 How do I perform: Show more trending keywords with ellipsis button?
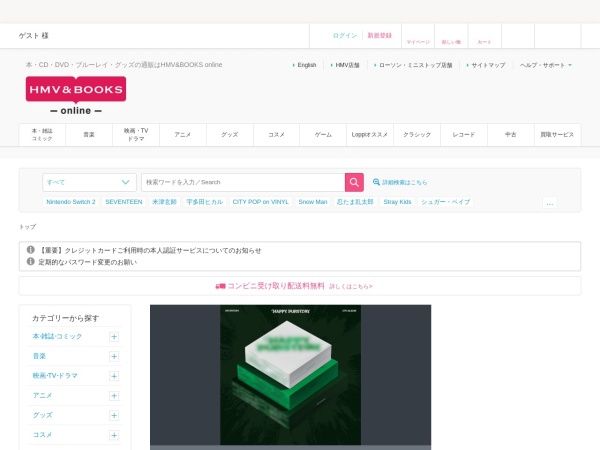549,203
